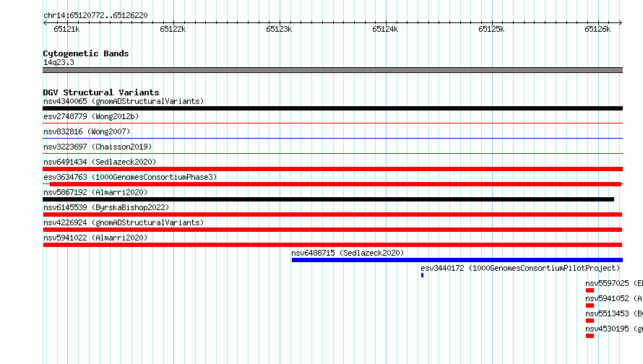This screenshot has height=364, width=643.
Task: Select the 14q23.3 band label
Action: 59,62
